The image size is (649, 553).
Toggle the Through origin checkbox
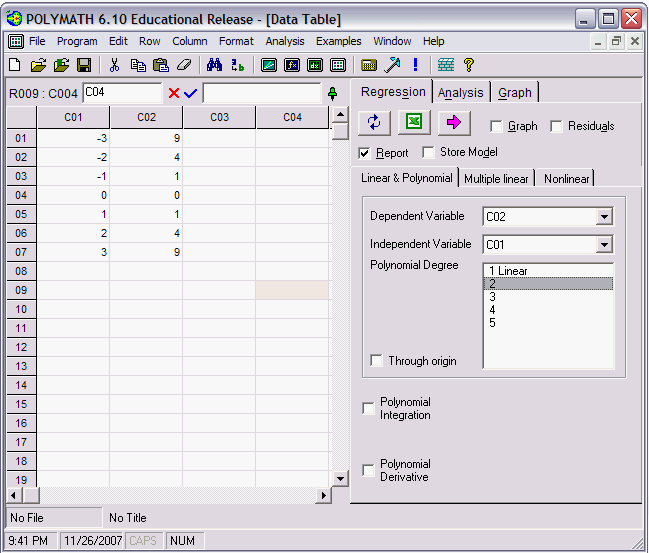376,361
